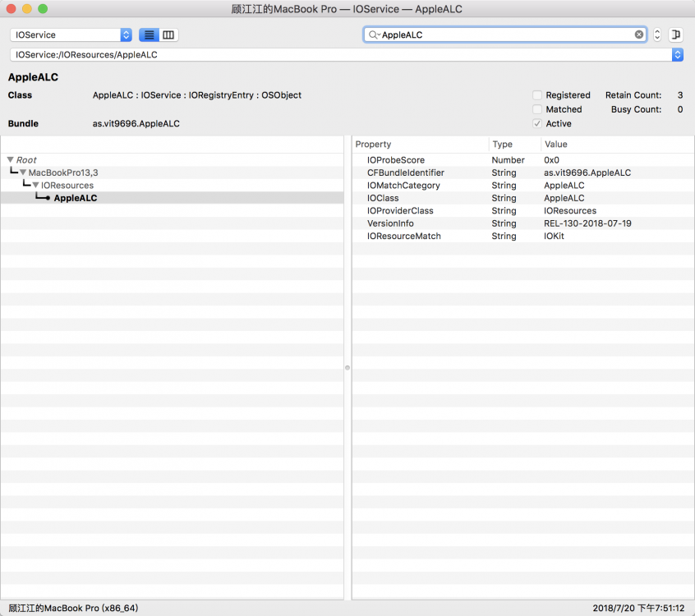Step through search results with arrows

click(657, 34)
